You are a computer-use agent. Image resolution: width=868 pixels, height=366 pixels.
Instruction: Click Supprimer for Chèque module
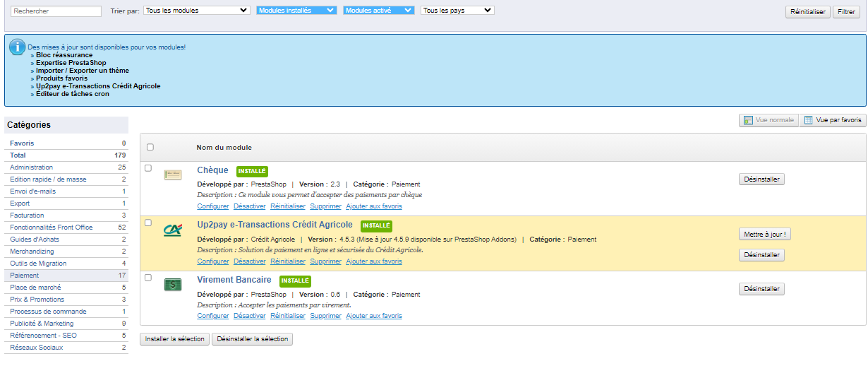(325, 206)
